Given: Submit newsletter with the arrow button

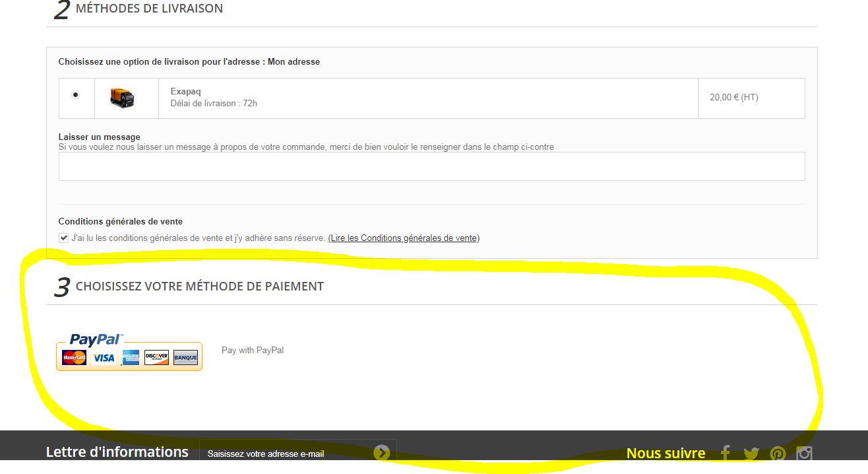Looking at the screenshot, I should click(x=382, y=453).
